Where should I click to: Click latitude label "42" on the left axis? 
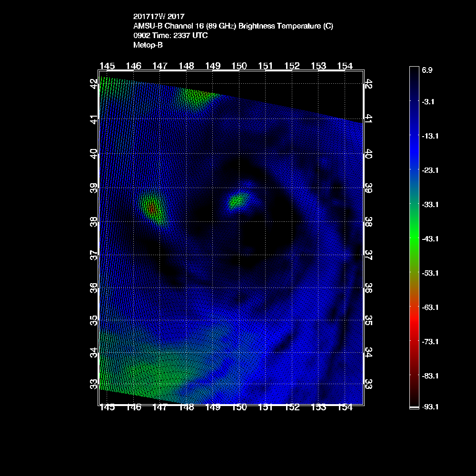click(94, 84)
